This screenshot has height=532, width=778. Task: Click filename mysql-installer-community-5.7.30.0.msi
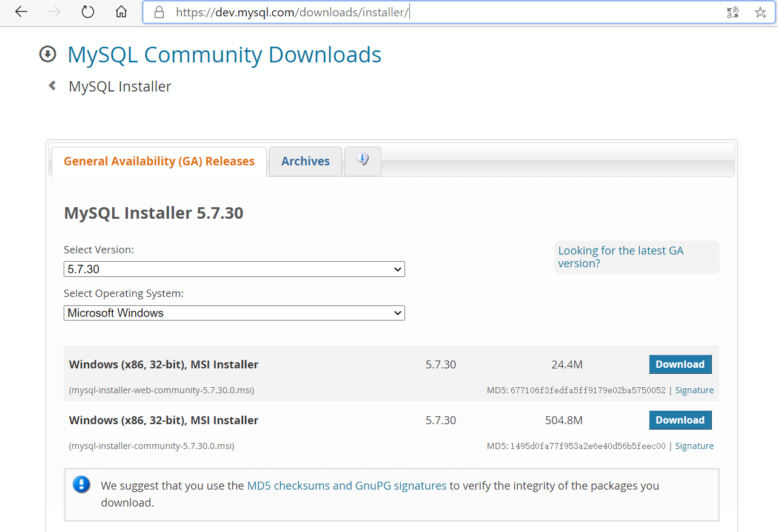pos(152,446)
